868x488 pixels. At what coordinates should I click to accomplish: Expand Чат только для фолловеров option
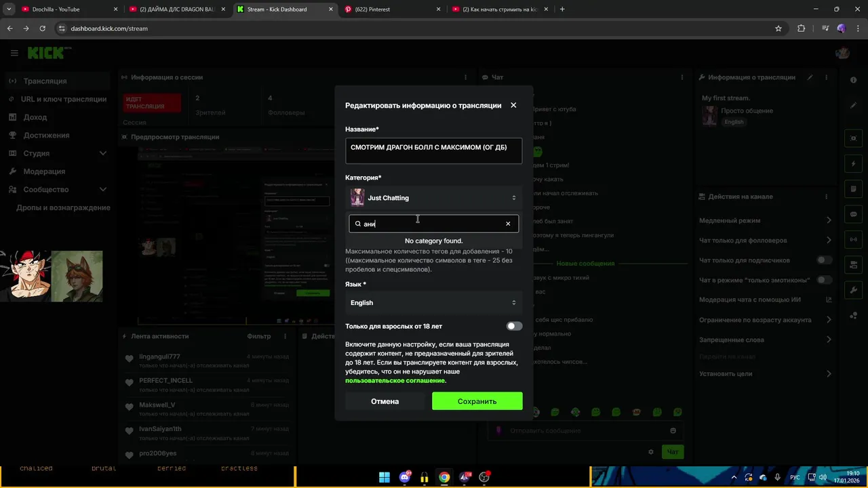coord(766,240)
